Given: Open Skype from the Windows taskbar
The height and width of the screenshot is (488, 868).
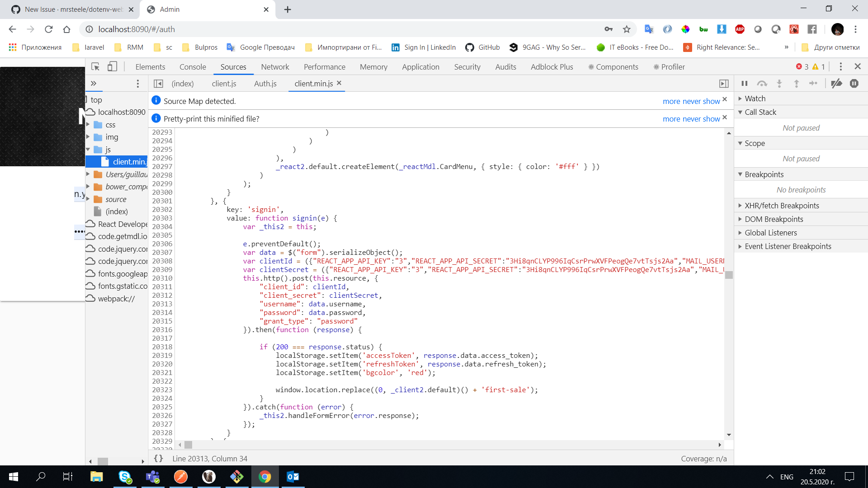Looking at the screenshot, I should click(x=125, y=477).
